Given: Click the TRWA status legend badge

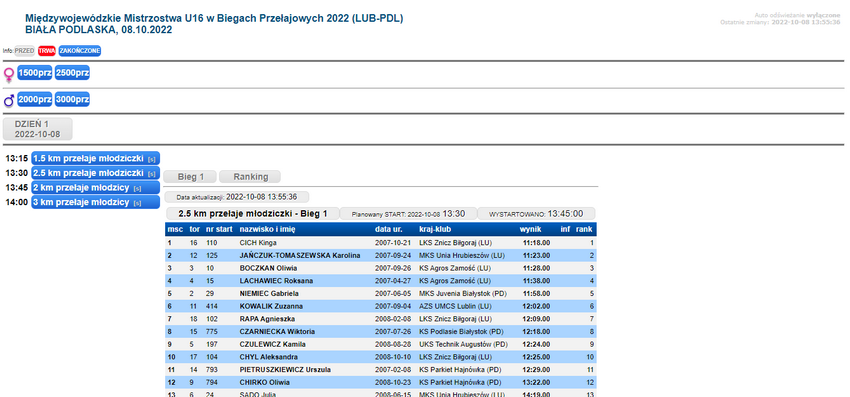Looking at the screenshot, I should pos(47,50).
